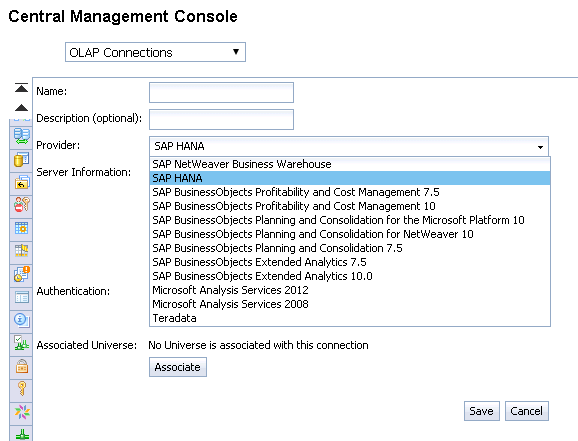The height and width of the screenshot is (441, 578).
Task: Open the yellow cylinder with grid sidebar icon
Action: (21, 159)
